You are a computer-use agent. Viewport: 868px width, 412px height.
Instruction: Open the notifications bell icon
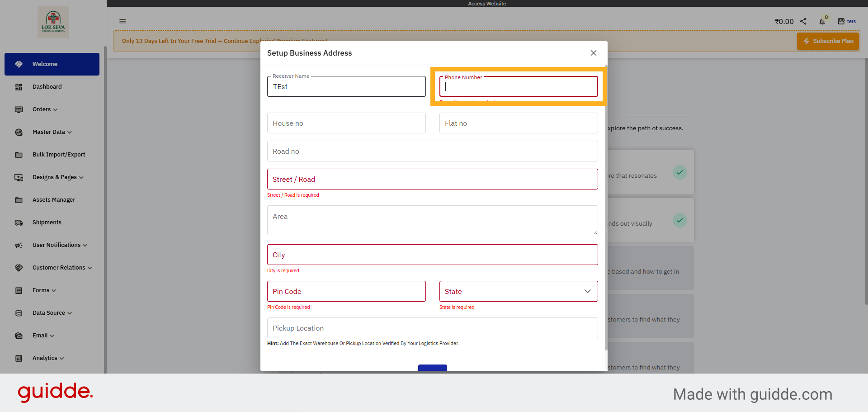point(822,21)
